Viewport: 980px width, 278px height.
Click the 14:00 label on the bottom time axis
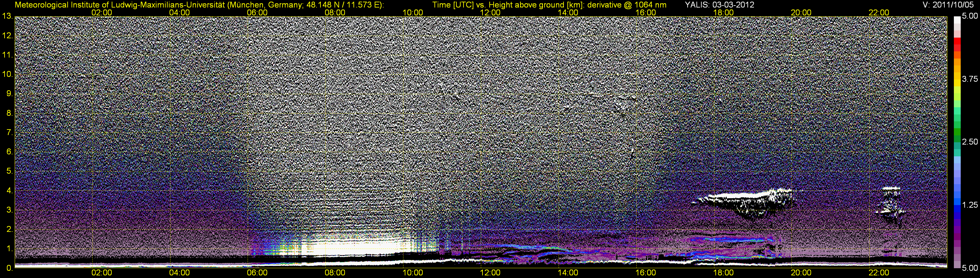tap(568, 273)
